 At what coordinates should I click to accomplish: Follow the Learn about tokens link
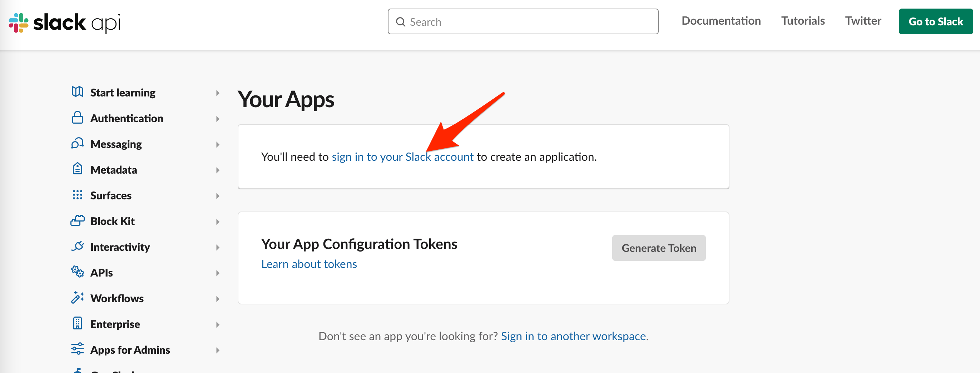[309, 264]
